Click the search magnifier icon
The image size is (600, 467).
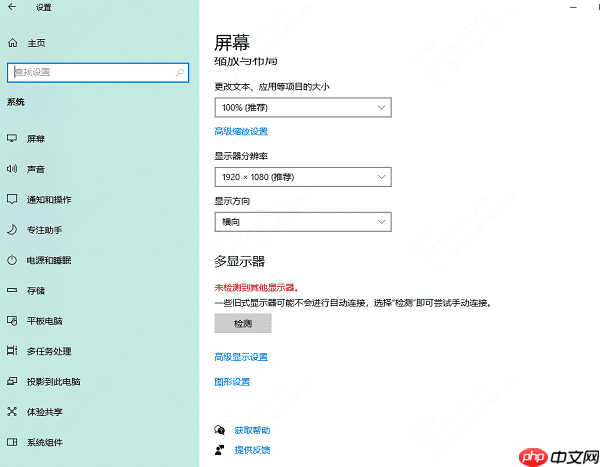[179, 72]
